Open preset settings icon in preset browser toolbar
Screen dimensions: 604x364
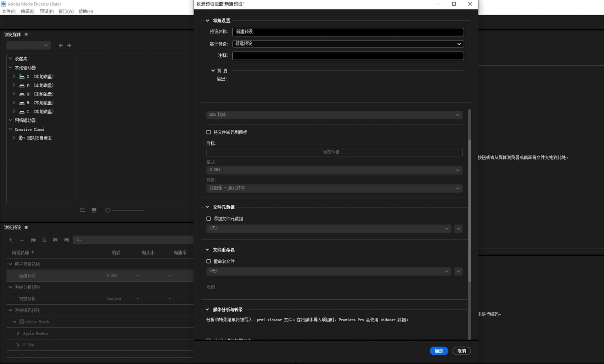click(44, 240)
